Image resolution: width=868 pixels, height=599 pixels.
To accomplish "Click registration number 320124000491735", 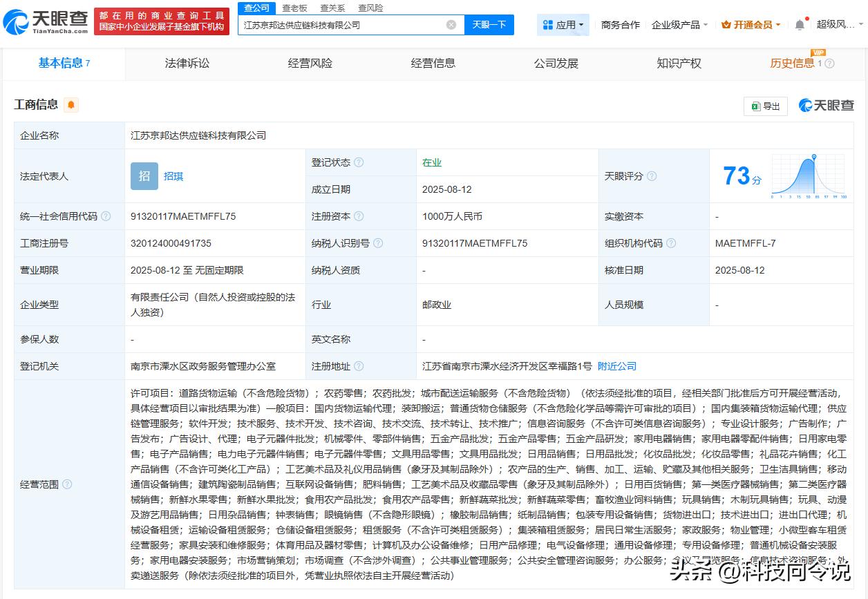I will [171, 243].
